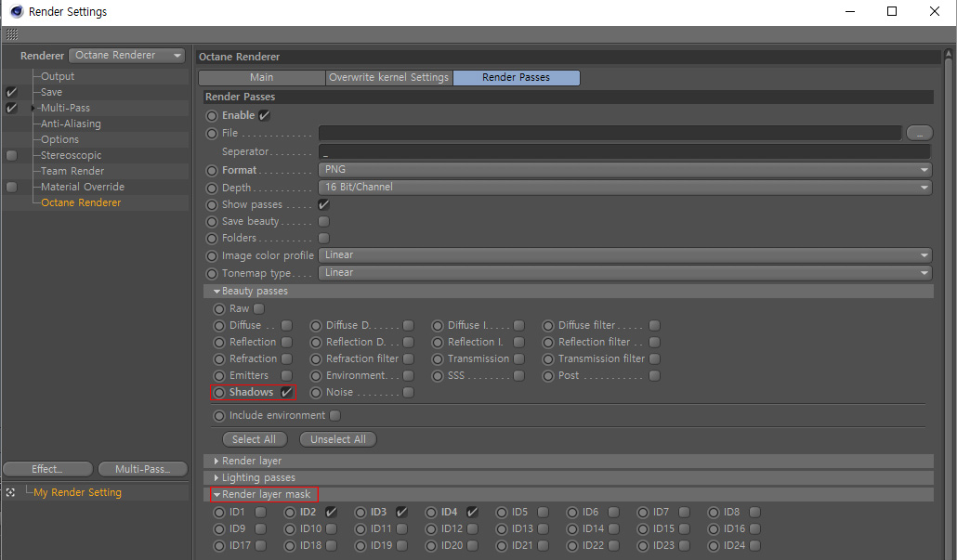The height and width of the screenshot is (560, 957).
Task: Open the Format dropdown showing PNG
Action: (x=624, y=170)
